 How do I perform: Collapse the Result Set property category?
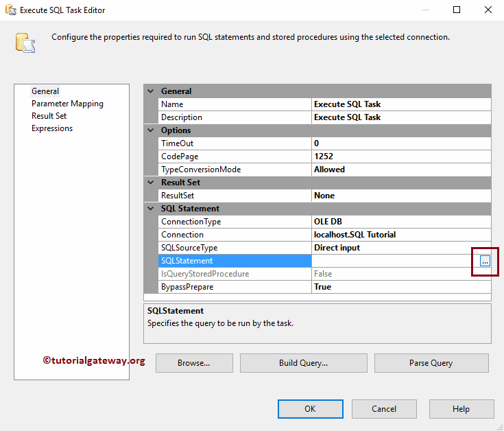(150, 183)
